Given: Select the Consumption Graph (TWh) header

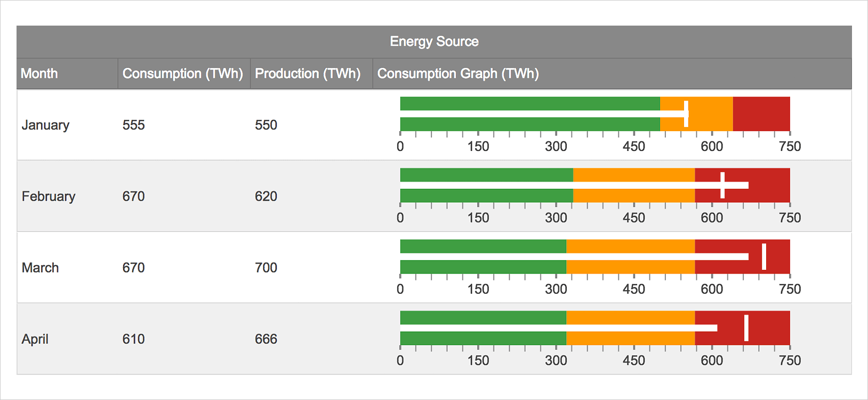Looking at the screenshot, I should coord(458,74).
